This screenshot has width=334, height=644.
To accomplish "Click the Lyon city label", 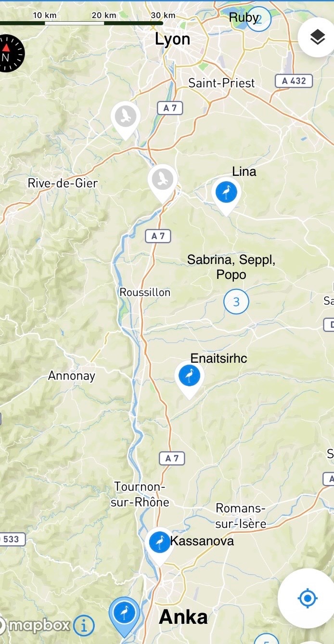I will (x=172, y=39).
